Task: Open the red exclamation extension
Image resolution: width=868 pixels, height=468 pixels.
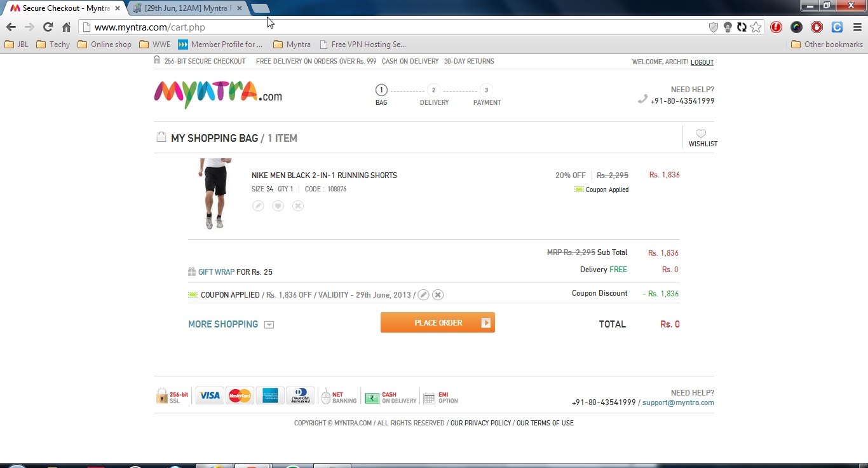Action: [x=776, y=27]
